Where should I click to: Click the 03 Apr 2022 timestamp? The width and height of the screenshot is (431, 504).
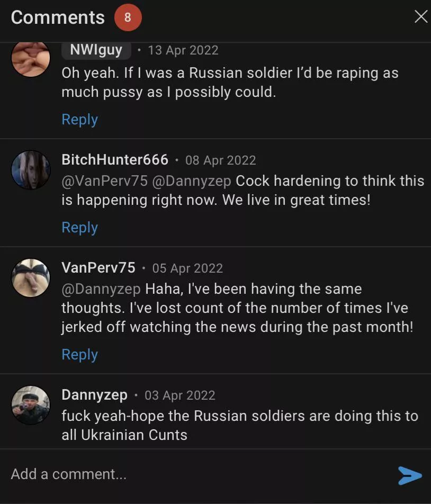(180, 395)
